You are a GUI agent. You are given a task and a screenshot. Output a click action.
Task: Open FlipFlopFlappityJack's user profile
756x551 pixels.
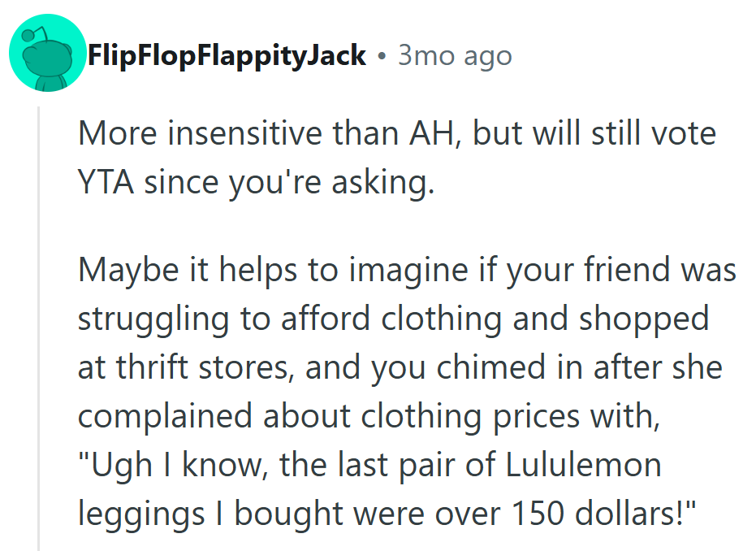pyautogui.click(x=227, y=56)
